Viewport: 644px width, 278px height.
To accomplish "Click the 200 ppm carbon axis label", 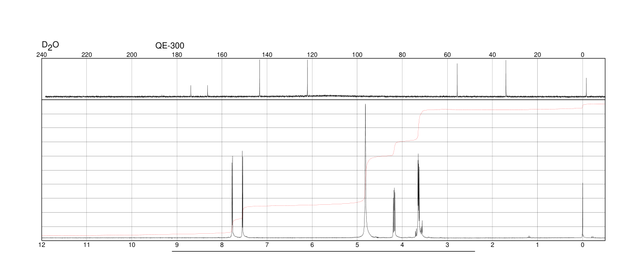I will pyautogui.click(x=132, y=55).
